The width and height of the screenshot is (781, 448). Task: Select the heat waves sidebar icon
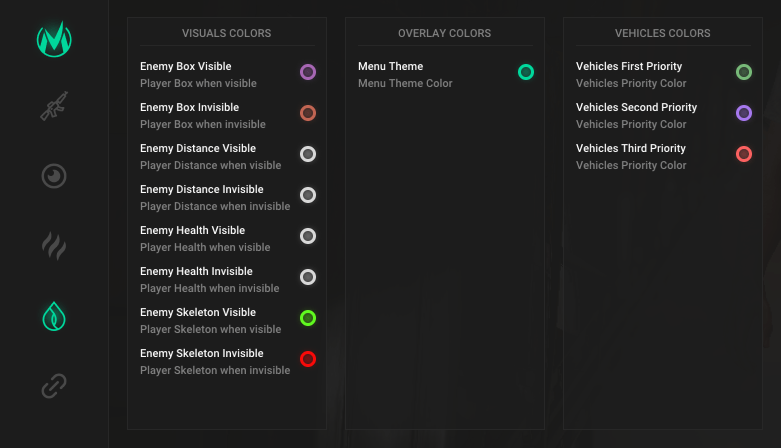54,246
